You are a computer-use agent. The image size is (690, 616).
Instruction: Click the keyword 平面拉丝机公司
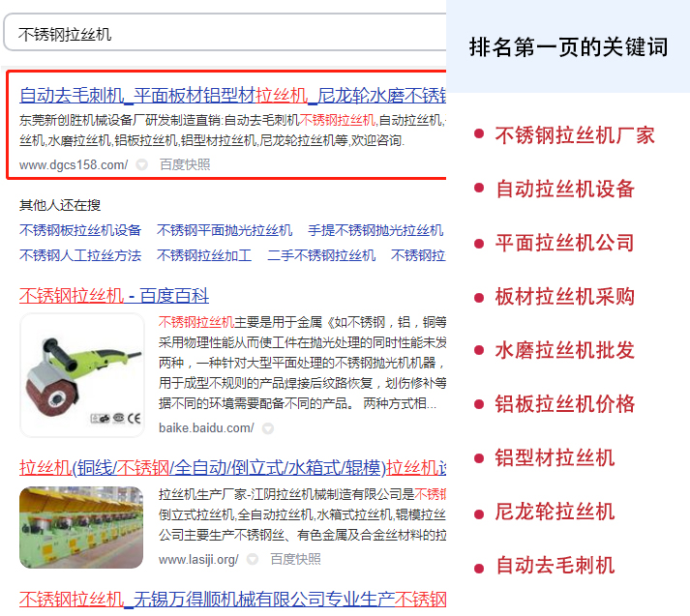[x=565, y=243]
